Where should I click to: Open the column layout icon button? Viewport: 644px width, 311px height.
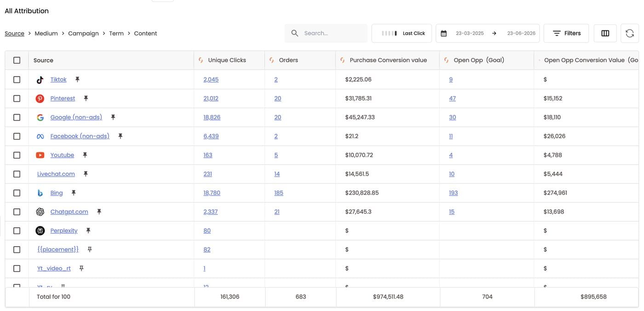coord(605,33)
